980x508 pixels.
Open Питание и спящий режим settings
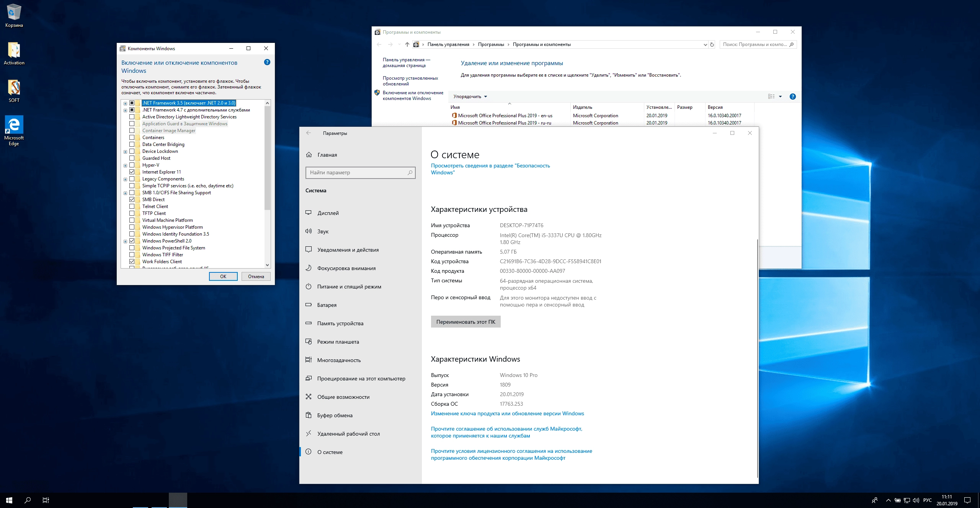coord(360,287)
